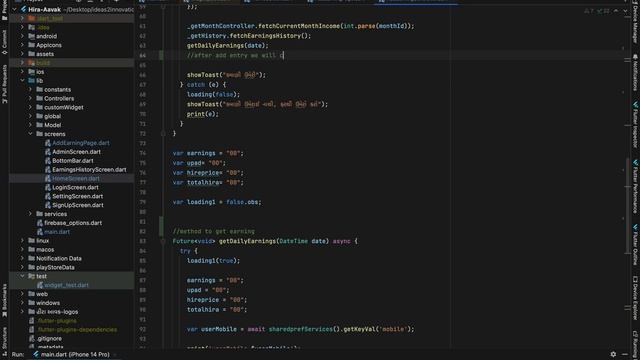Jump to next highlighted error arrow
The image size is (640, 360).
click(x=625, y=11)
